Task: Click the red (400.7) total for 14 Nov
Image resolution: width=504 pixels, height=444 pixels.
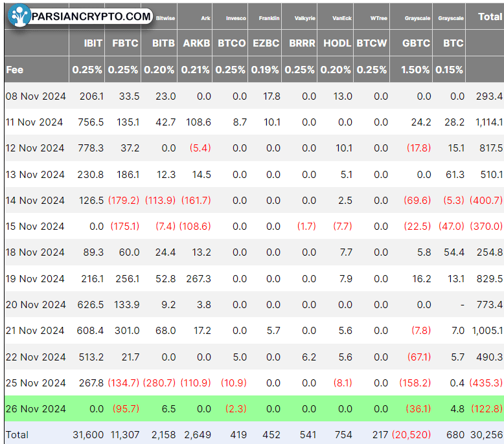Action: pyautogui.click(x=486, y=201)
